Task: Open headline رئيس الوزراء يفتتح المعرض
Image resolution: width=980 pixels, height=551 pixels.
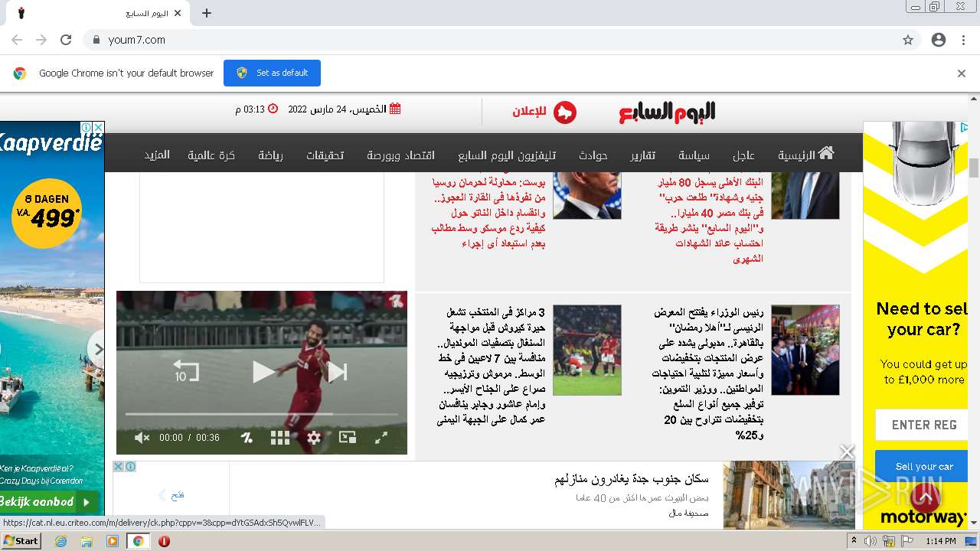Action: tap(709, 374)
